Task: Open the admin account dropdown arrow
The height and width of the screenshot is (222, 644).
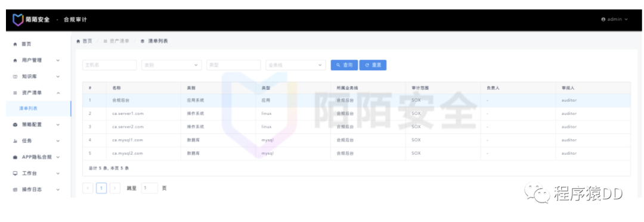Action: point(626,19)
